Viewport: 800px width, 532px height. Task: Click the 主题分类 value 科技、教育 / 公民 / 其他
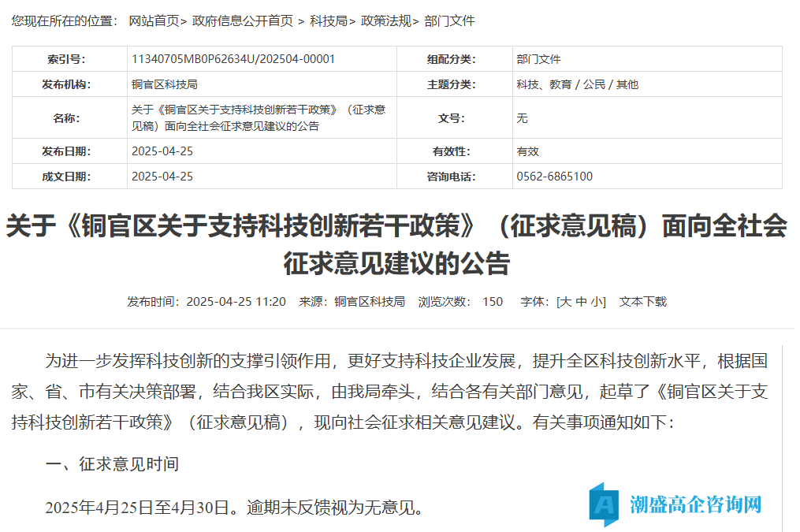(x=577, y=84)
